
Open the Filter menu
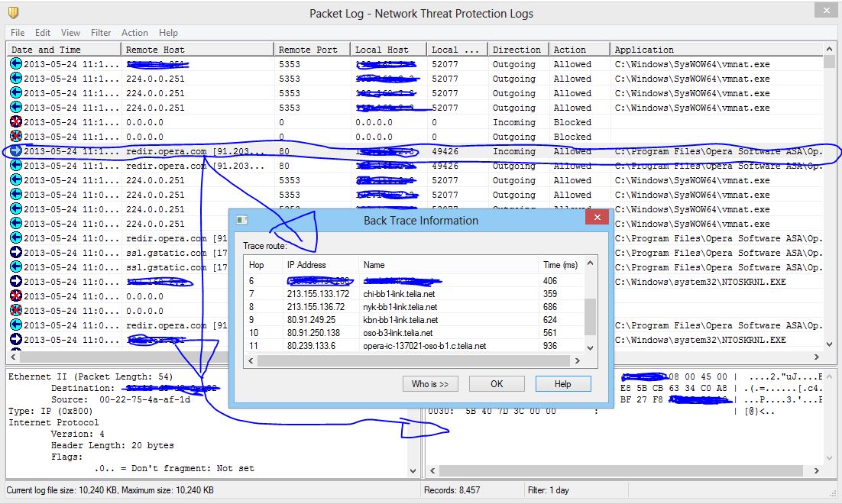tap(101, 33)
